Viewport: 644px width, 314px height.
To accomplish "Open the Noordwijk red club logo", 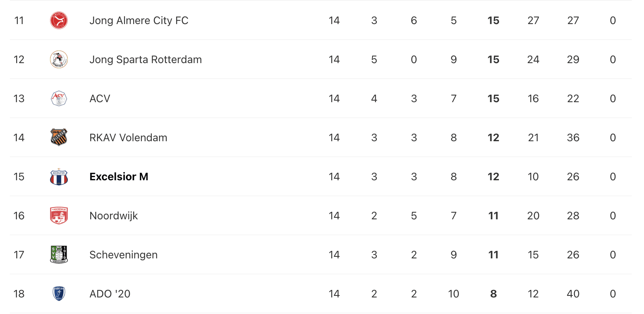I will 59,216.
